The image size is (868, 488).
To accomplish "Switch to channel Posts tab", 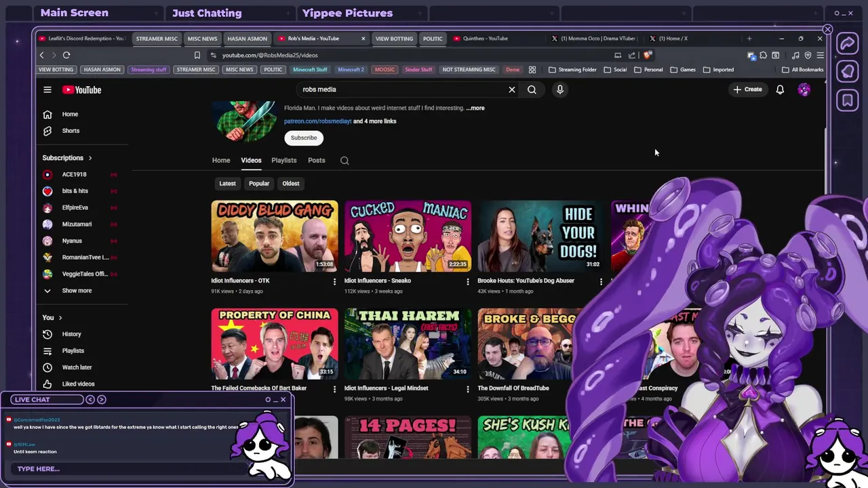I will 317,161.
